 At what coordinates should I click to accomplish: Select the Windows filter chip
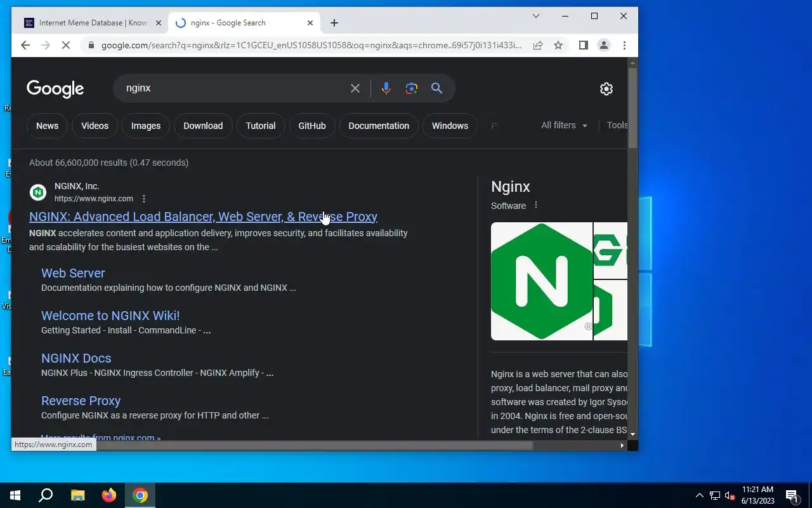(x=450, y=126)
